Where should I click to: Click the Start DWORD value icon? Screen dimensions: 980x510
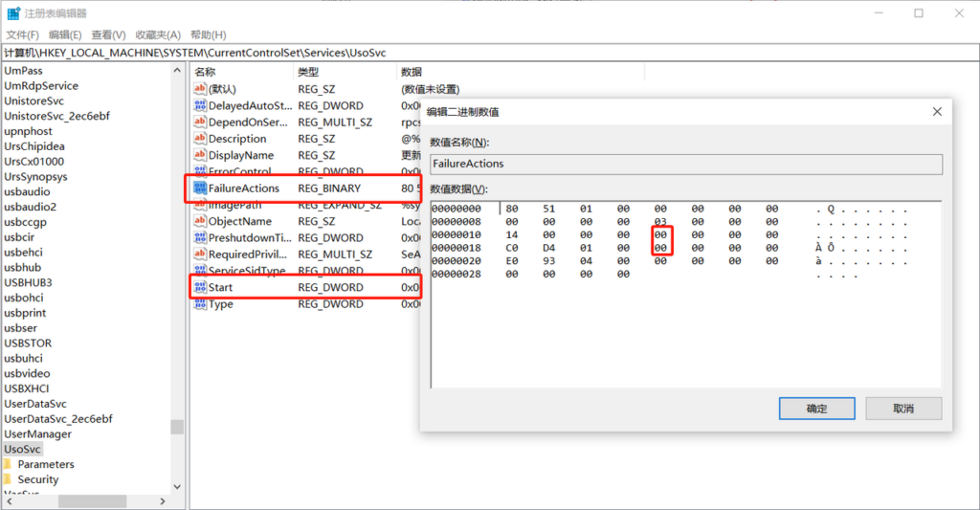pos(200,287)
